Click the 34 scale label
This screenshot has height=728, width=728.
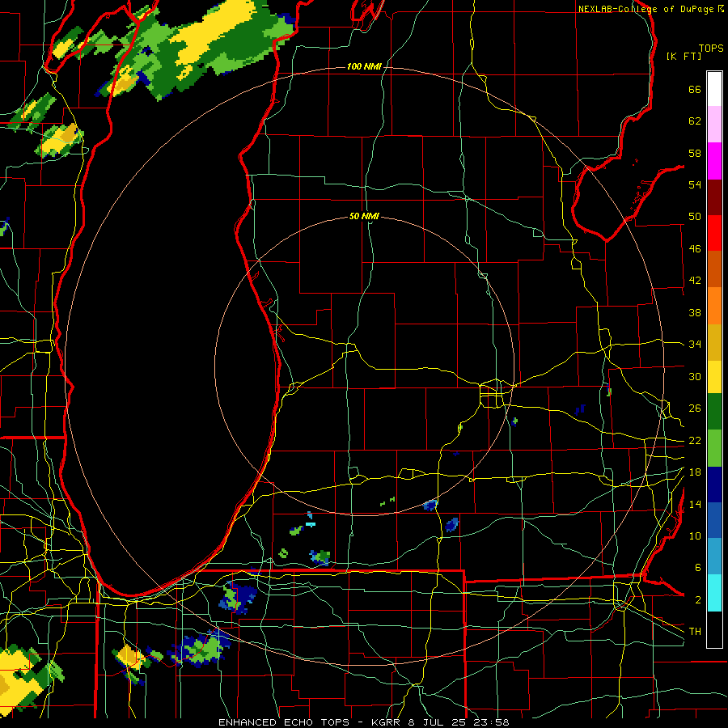click(695, 345)
